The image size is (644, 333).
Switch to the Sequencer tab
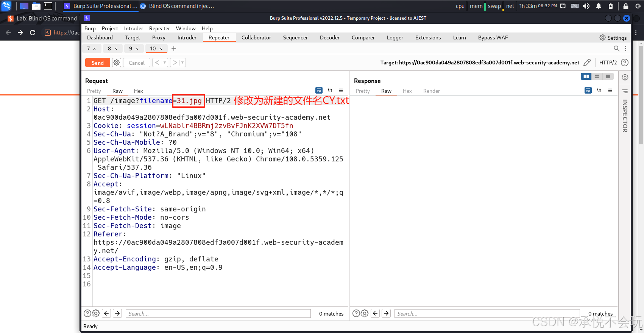click(x=295, y=38)
